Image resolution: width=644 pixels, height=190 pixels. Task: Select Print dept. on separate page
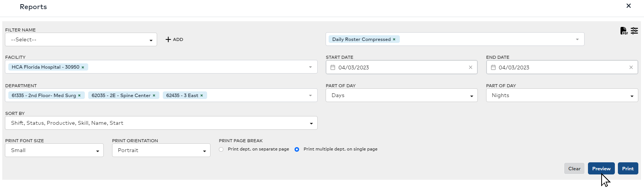[x=221, y=149]
